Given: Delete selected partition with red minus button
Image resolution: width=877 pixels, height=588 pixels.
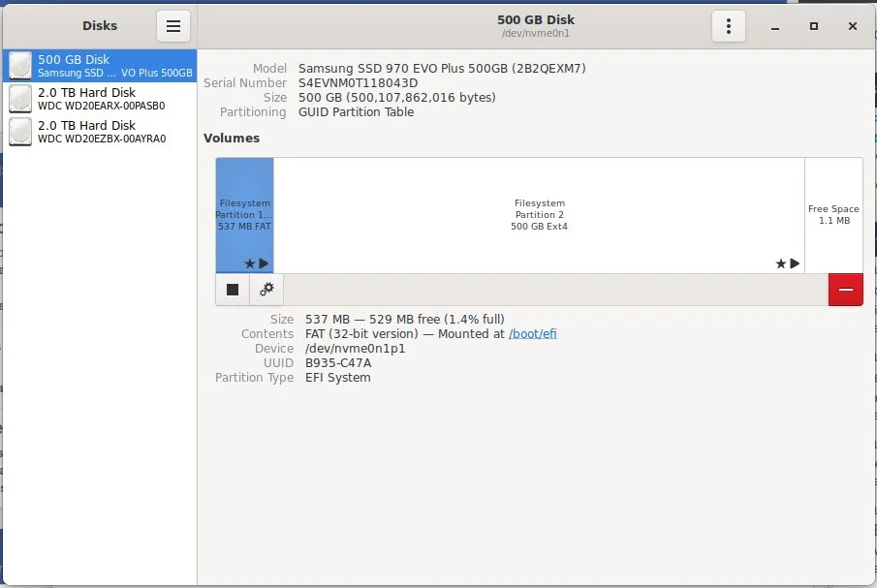Looking at the screenshot, I should coord(846,290).
